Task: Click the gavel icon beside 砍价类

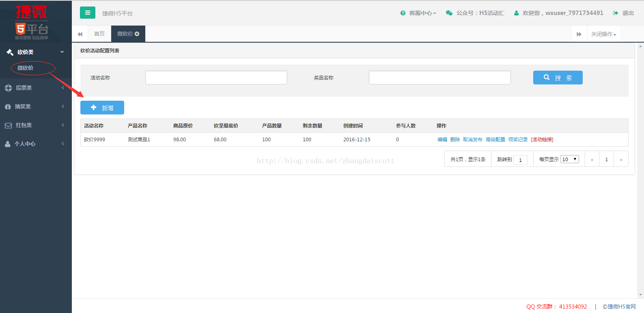Action: point(10,52)
